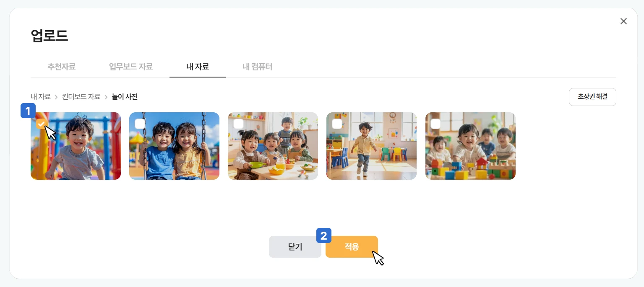Tick checkbox on children eating lunch photo
Viewport: 644px width, 287px height.
click(238, 124)
